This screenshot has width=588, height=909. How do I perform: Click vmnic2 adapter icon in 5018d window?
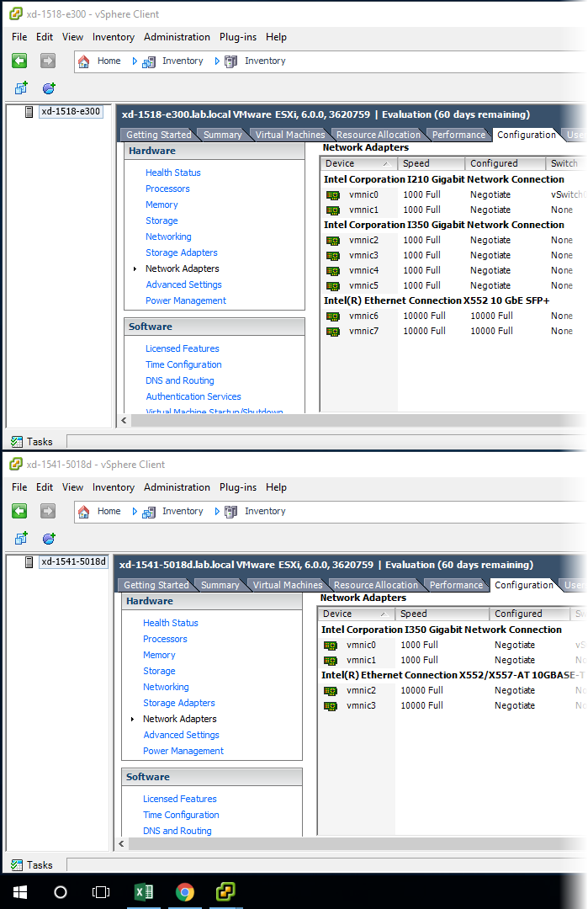point(331,690)
